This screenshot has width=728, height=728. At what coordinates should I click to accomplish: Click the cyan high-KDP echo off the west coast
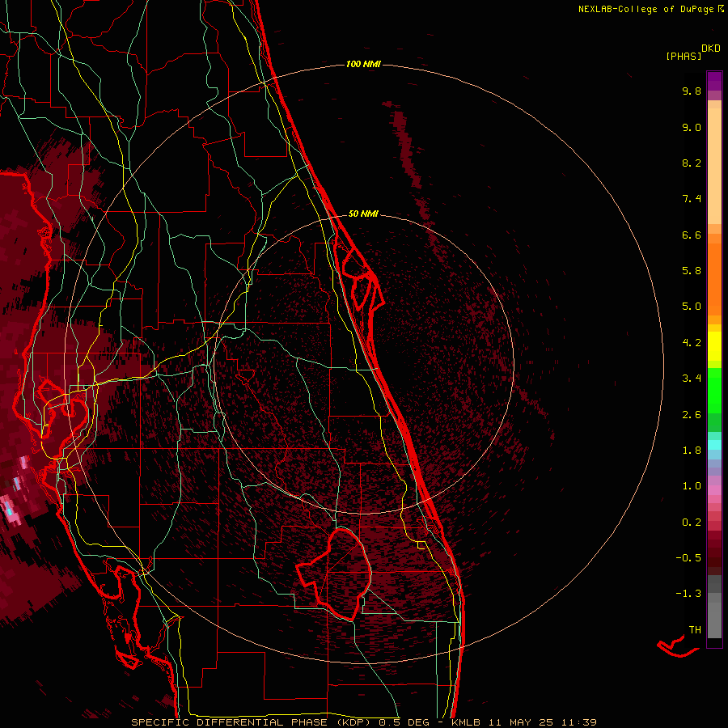[x=9, y=512]
